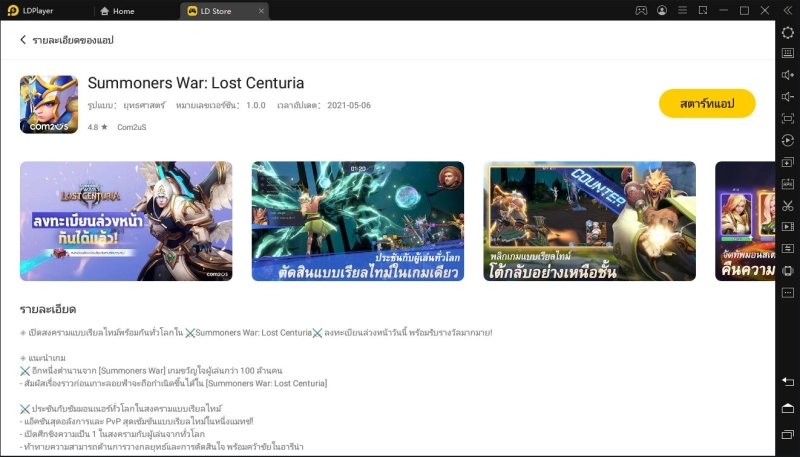
Task: Click the 4.8 star rating
Action: (x=97, y=127)
